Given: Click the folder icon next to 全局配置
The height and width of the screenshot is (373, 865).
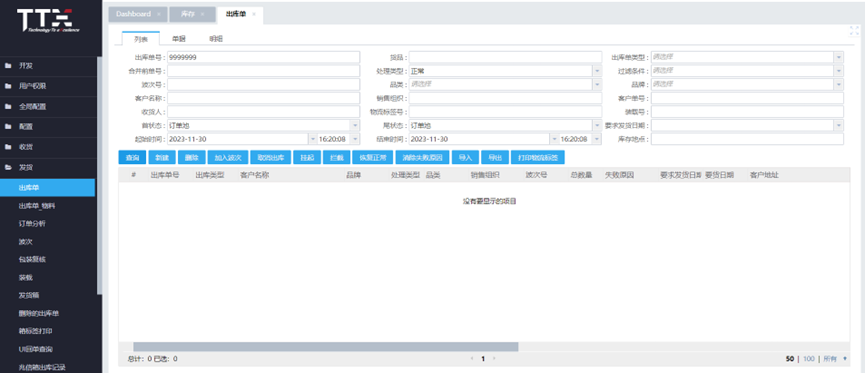Looking at the screenshot, I should (x=8, y=106).
